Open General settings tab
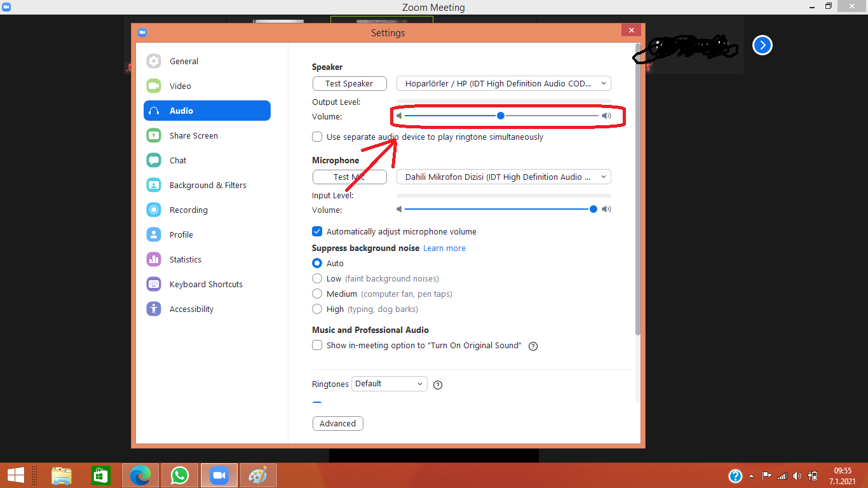Image resolution: width=868 pixels, height=488 pixels. point(207,61)
